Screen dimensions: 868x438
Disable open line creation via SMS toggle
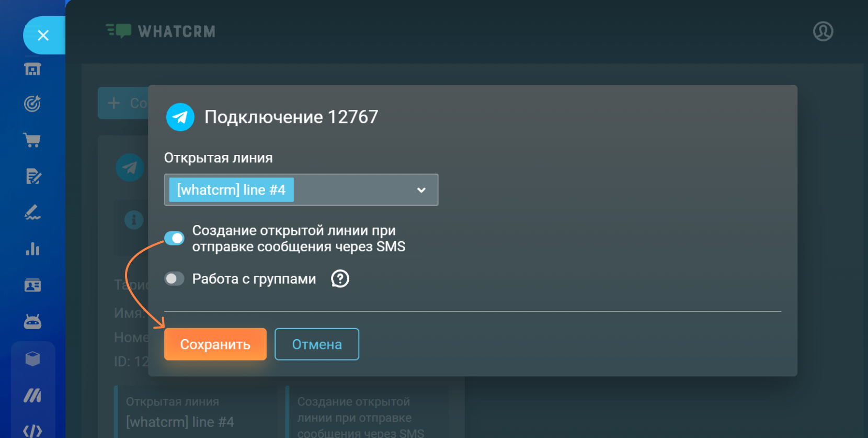tap(174, 238)
